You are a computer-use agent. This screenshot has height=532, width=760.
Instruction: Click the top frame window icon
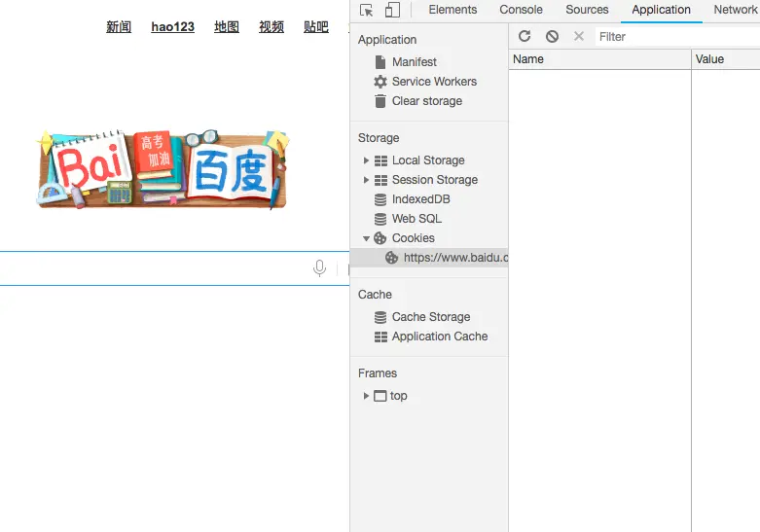pos(380,396)
